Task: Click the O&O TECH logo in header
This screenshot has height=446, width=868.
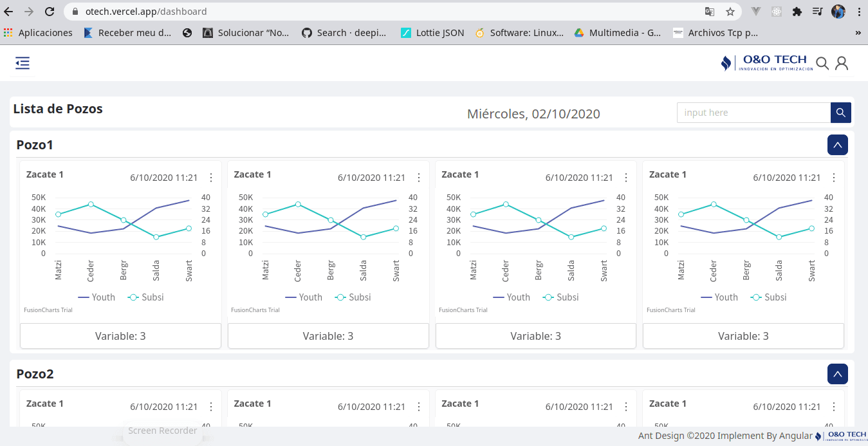Action: (x=767, y=63)
